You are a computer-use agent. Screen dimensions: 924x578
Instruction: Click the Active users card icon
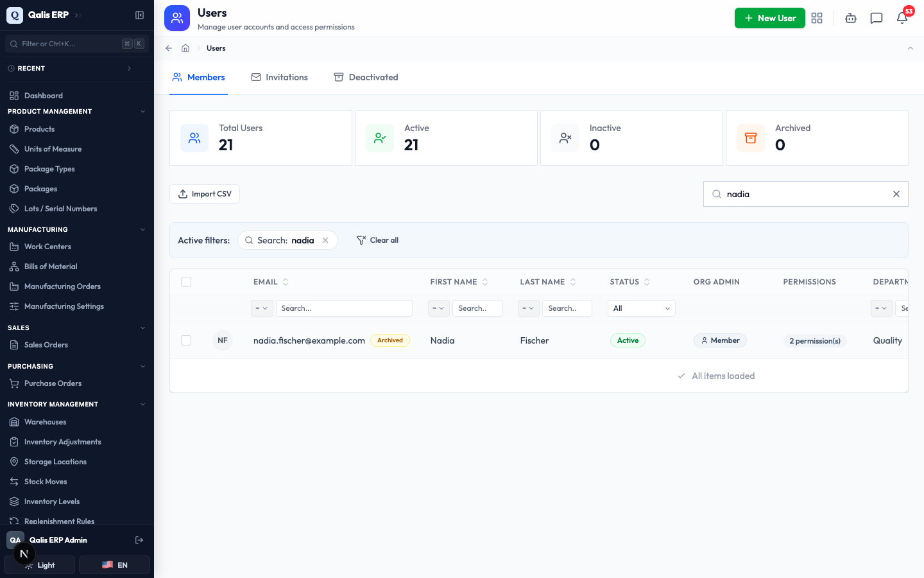(x=380, y=138)
